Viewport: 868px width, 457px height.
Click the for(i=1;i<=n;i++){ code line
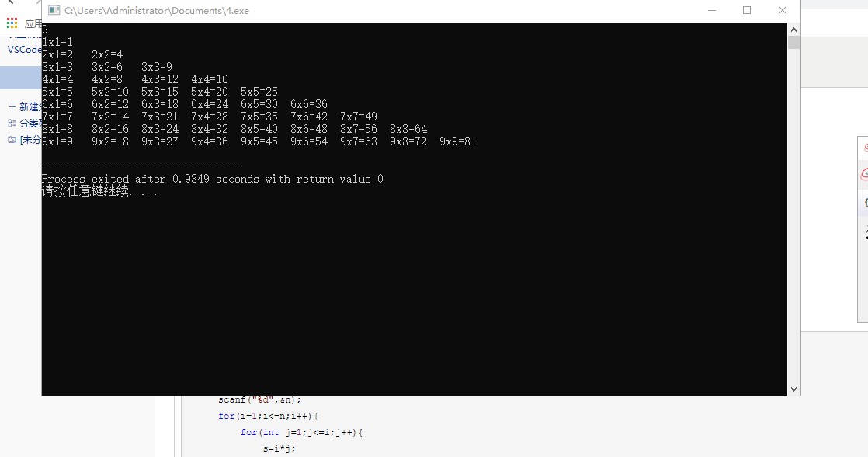[x=268, y=416]
